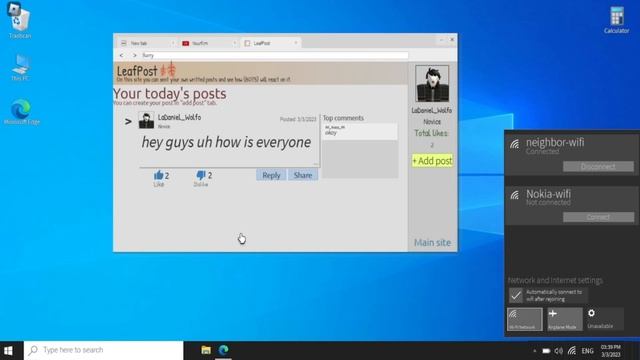Open the Calculator desktop icon
Viewport: 640px width, 360px height.
(616, 20)
